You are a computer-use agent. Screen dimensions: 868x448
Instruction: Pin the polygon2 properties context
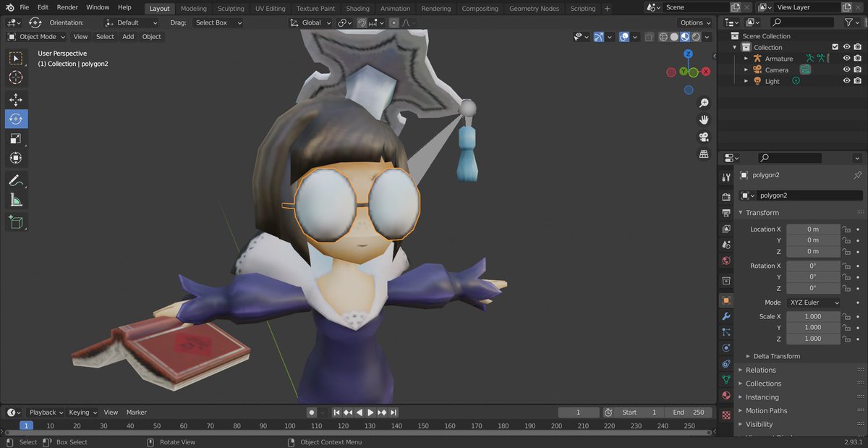857,175
